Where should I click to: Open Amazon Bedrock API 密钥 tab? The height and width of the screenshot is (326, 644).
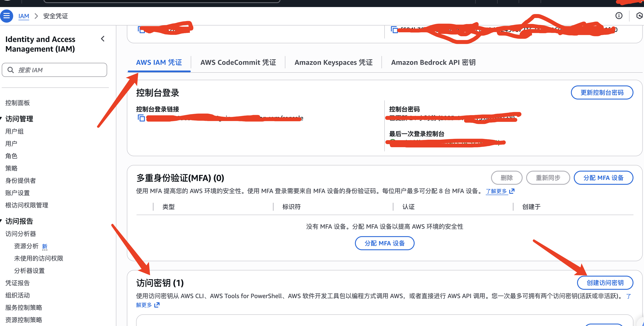click(433, 62)
